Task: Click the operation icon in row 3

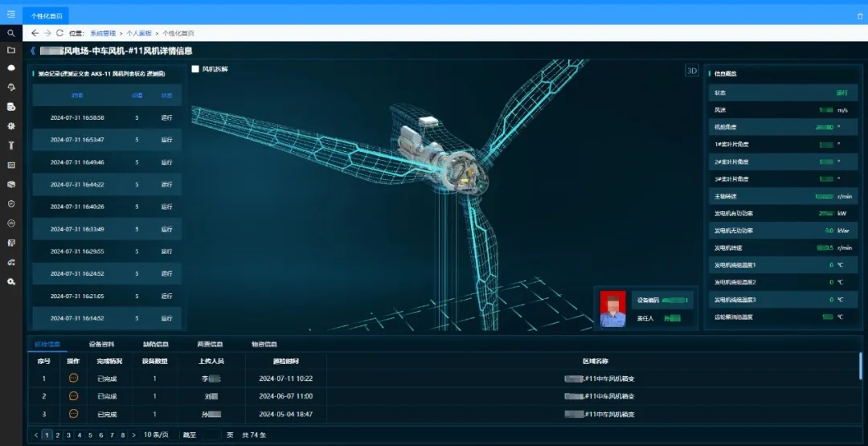Action: [x=73, y=414]
